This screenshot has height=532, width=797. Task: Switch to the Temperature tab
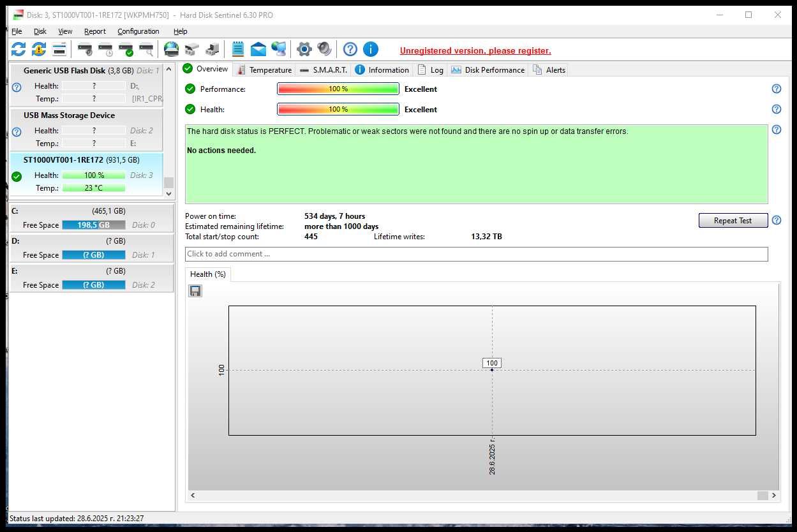pos(264,70)
